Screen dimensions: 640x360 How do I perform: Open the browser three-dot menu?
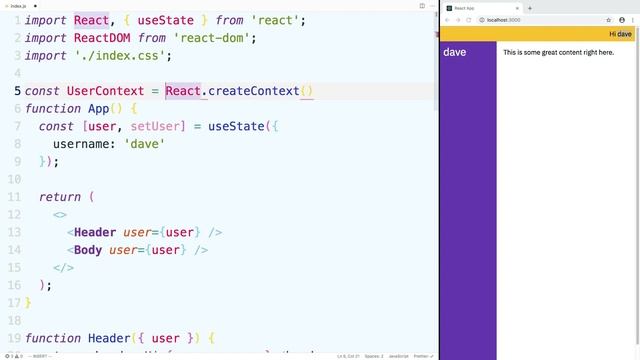633,20
